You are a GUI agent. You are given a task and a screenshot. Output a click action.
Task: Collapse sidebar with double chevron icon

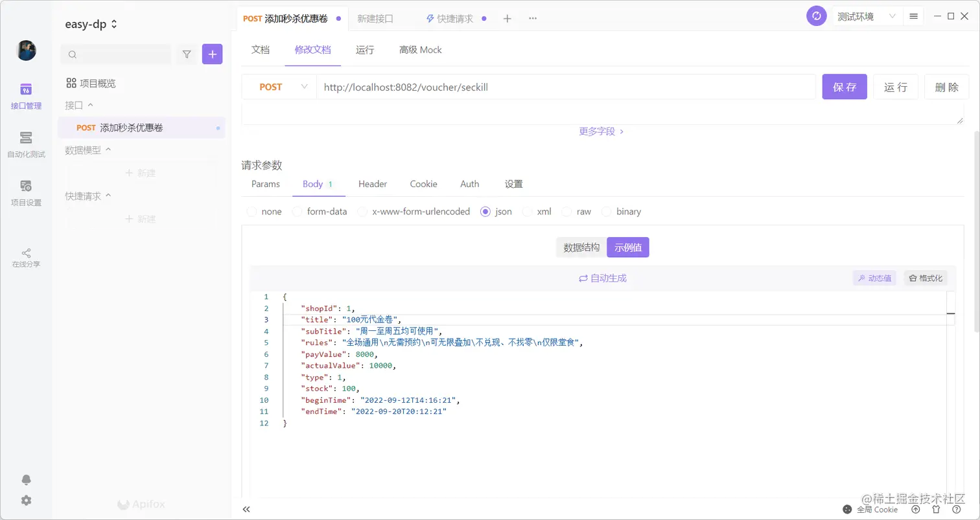(246, 510)
